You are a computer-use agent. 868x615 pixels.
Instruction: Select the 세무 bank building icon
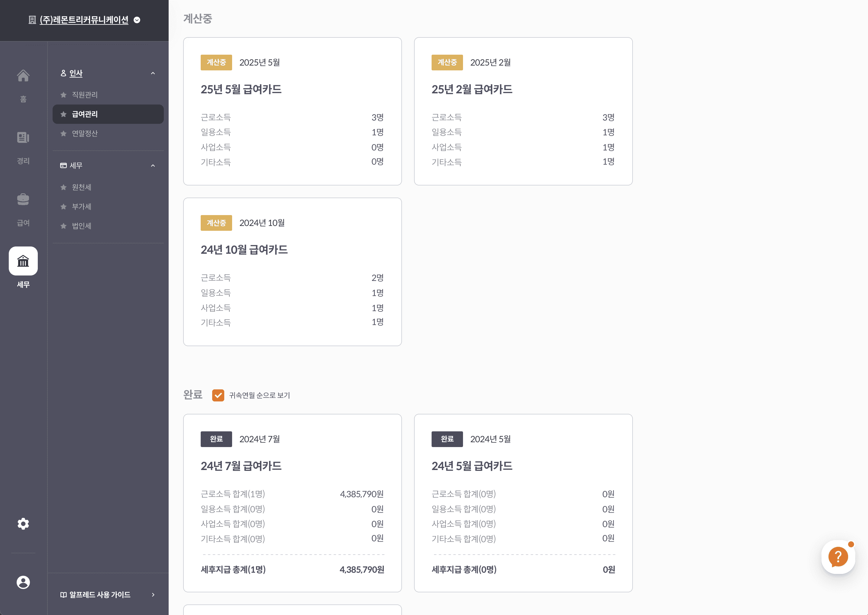pos(23,261)
